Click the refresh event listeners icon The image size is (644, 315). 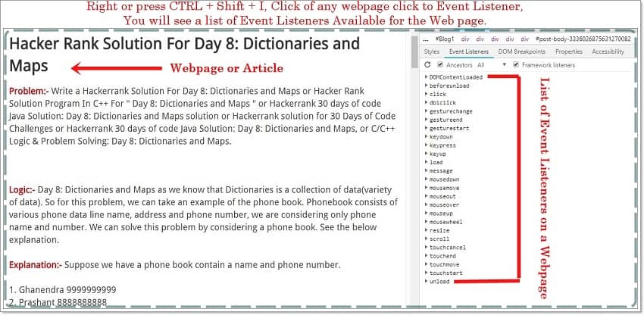[427, 65]
